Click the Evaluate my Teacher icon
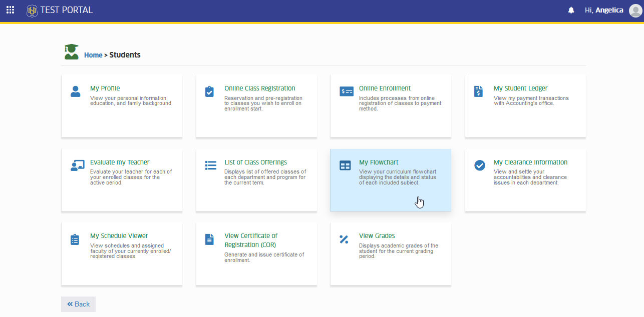Viewport: 644px width, 317px height. click(77, 165)
